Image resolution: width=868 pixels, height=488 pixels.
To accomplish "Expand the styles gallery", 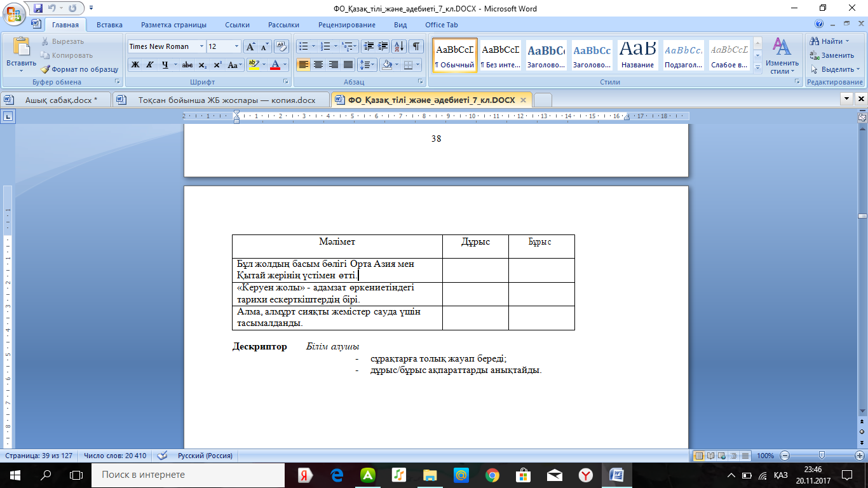I will (x=757, y=68).
